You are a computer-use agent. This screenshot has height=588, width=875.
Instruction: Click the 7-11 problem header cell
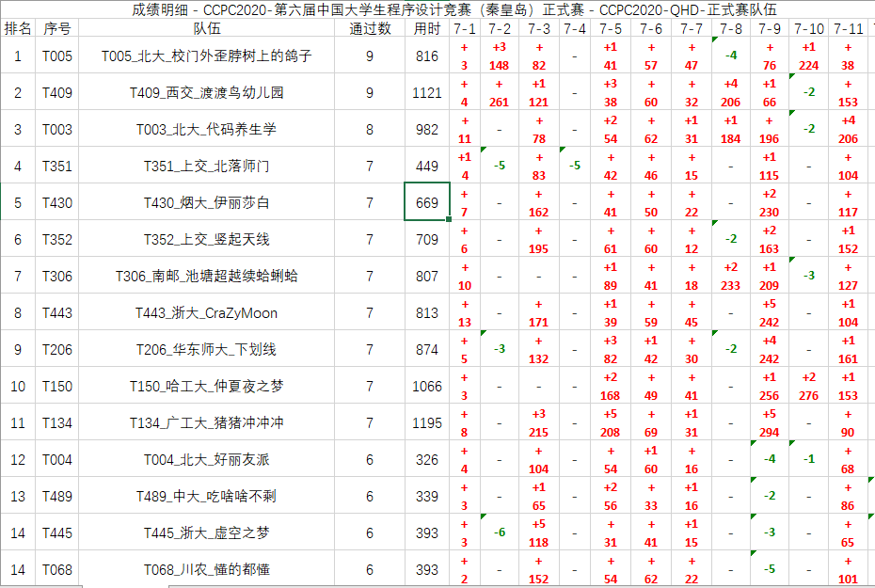848,29
